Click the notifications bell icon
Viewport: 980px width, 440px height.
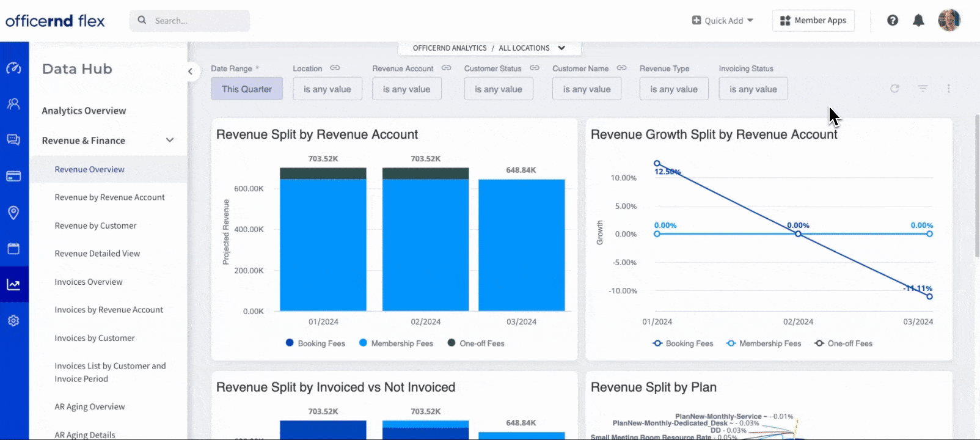coord(918,21)
